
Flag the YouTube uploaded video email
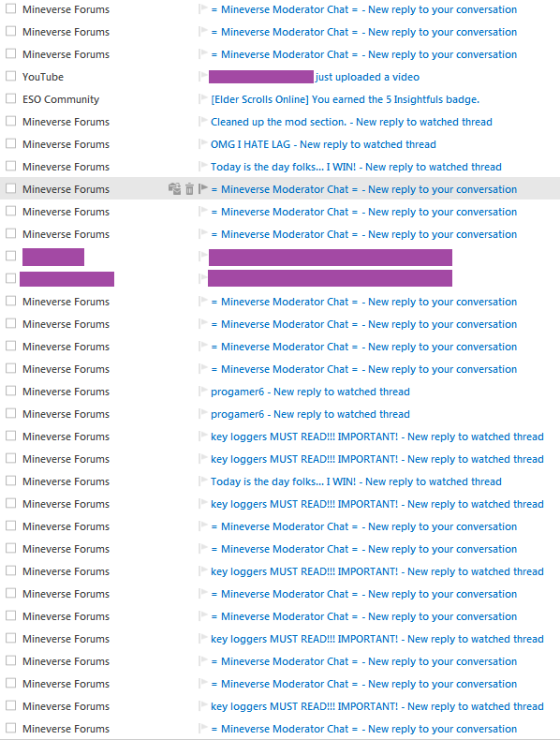pyautogui.click(x=203, y=77)
